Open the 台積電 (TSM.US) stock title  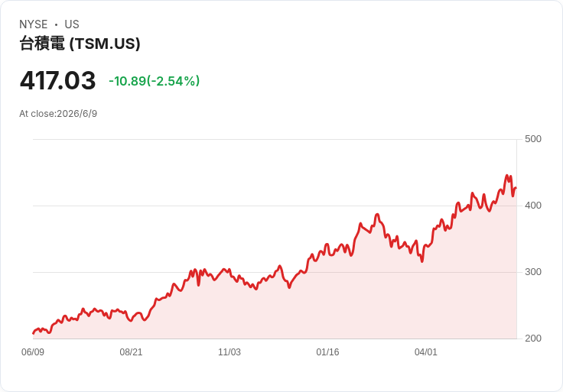pos(80,44)
